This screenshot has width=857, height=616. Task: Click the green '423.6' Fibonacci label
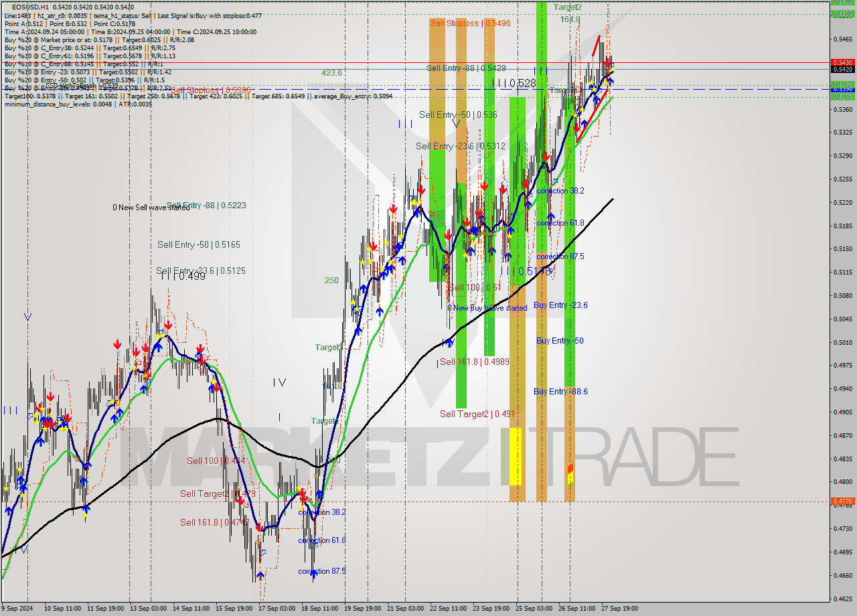coord(331,73)
